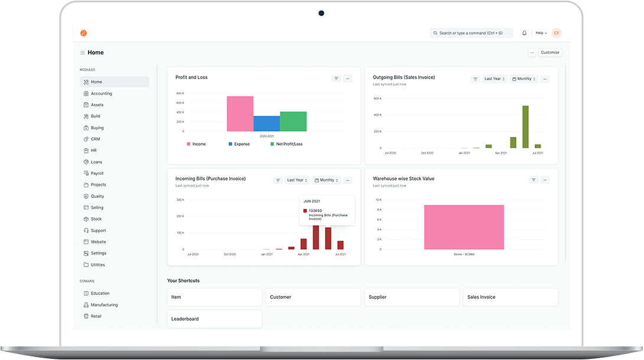
Task: Focus the search or command field
Action: point(471,33)
